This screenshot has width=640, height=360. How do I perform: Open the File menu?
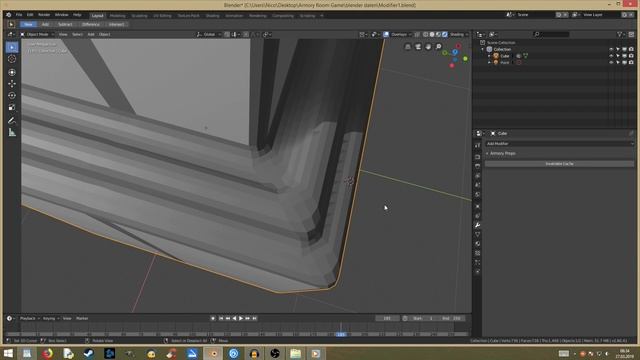coord(19,15)
